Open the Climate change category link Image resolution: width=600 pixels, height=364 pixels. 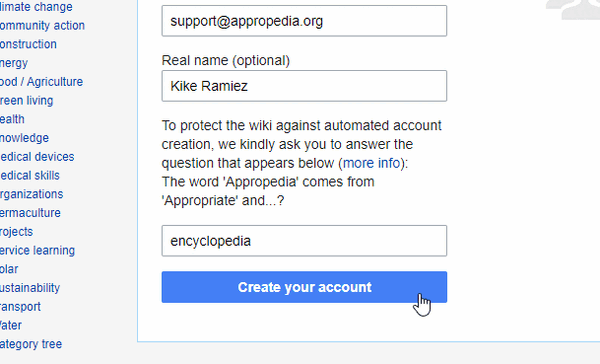pos(36,7)
